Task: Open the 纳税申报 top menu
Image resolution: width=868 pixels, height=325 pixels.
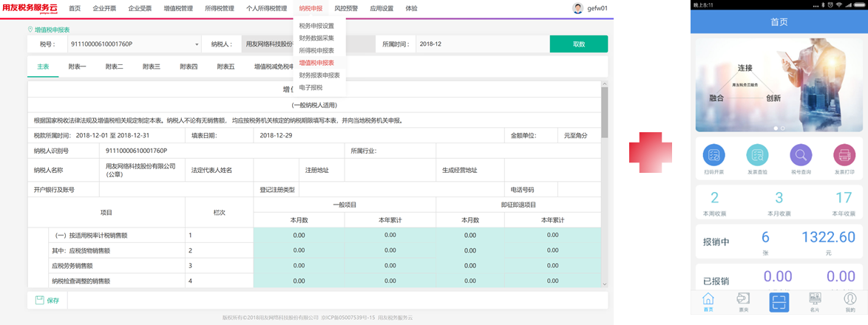Action: [x=311, y=8]
